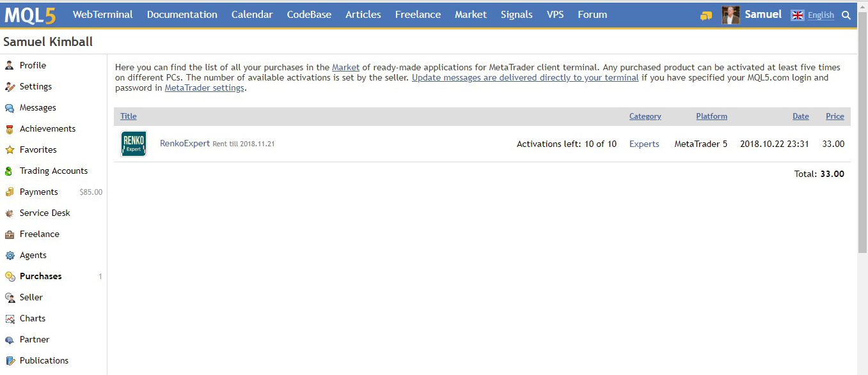
Task: Click the RenkoExpert product thumbnail
Action: pos(134,144)
